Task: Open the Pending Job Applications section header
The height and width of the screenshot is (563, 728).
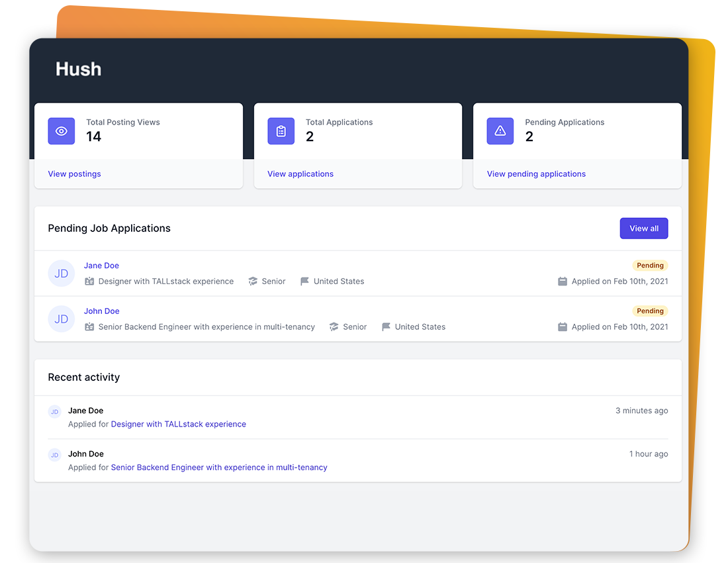Action: [109, 228]
